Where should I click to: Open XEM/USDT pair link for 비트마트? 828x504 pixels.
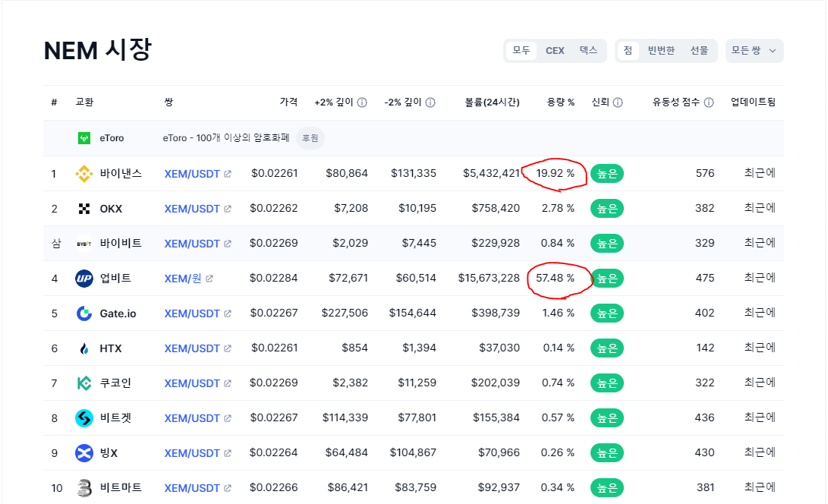click(192, 487)
